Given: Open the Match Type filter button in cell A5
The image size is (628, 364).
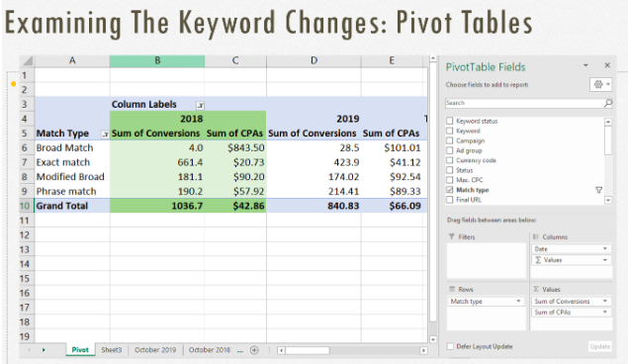Looking at the screenshot, I should click(105, 135).
